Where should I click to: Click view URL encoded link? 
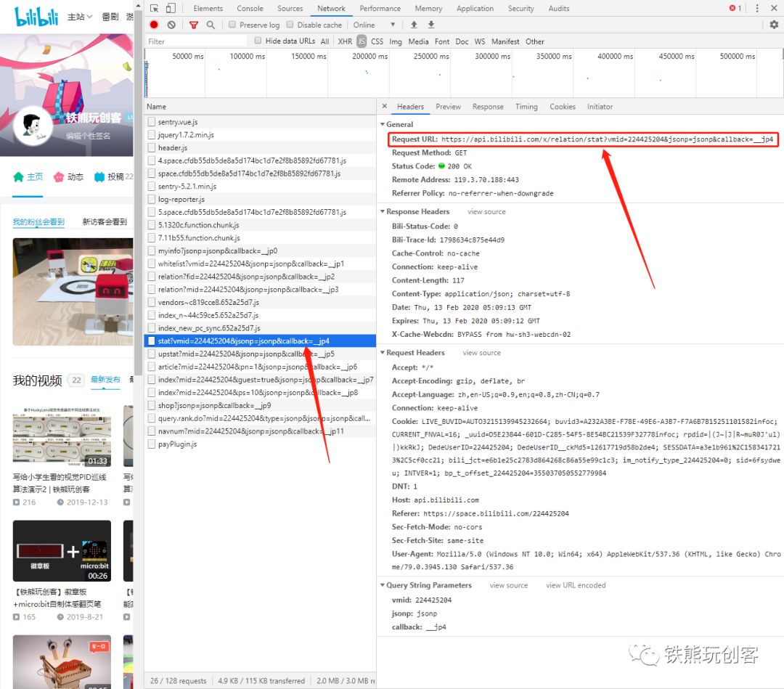pos(575,585)
